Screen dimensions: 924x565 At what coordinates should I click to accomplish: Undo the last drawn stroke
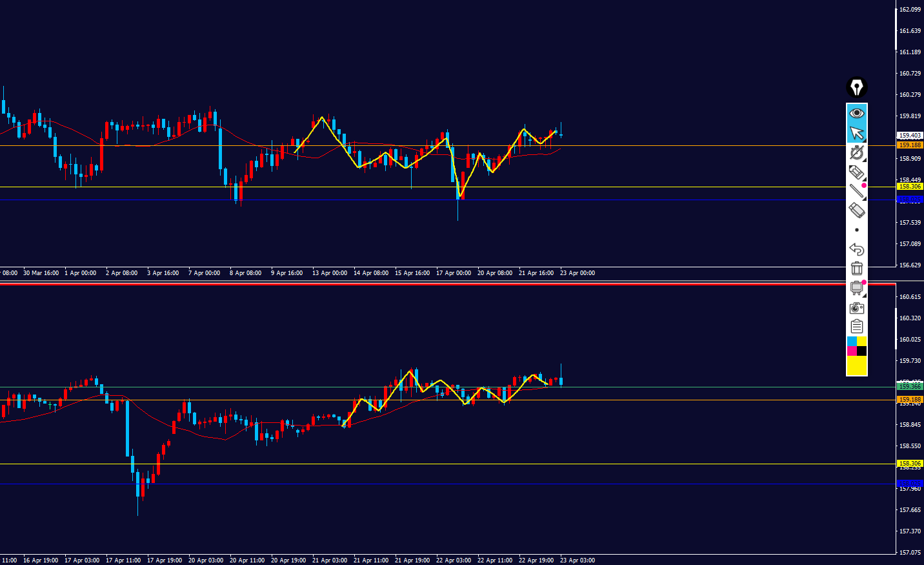856,249
